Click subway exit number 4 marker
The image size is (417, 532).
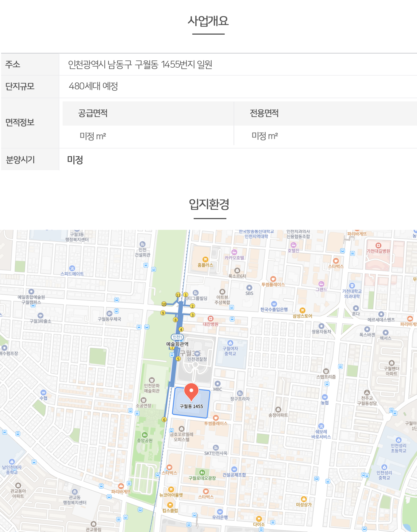181,329
